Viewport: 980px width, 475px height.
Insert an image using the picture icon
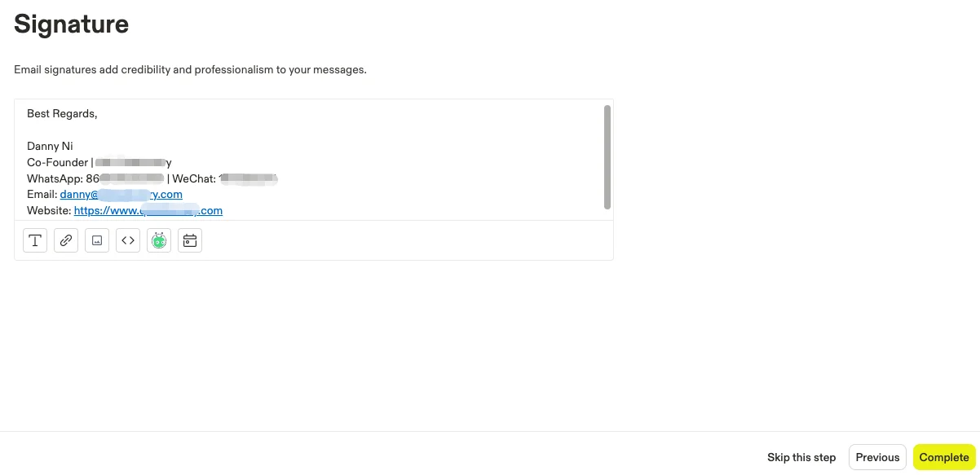point(97,240)
